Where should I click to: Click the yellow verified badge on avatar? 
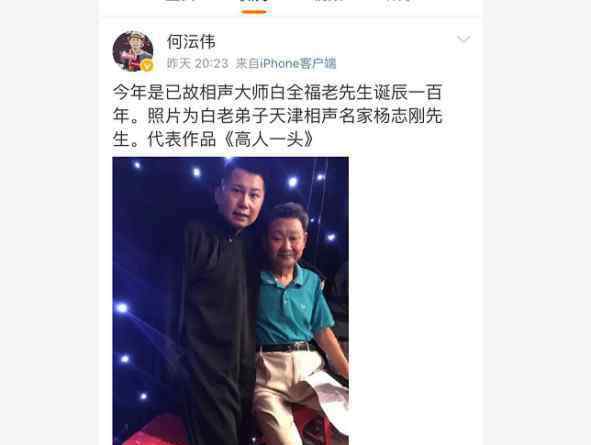tap(147, 66)
